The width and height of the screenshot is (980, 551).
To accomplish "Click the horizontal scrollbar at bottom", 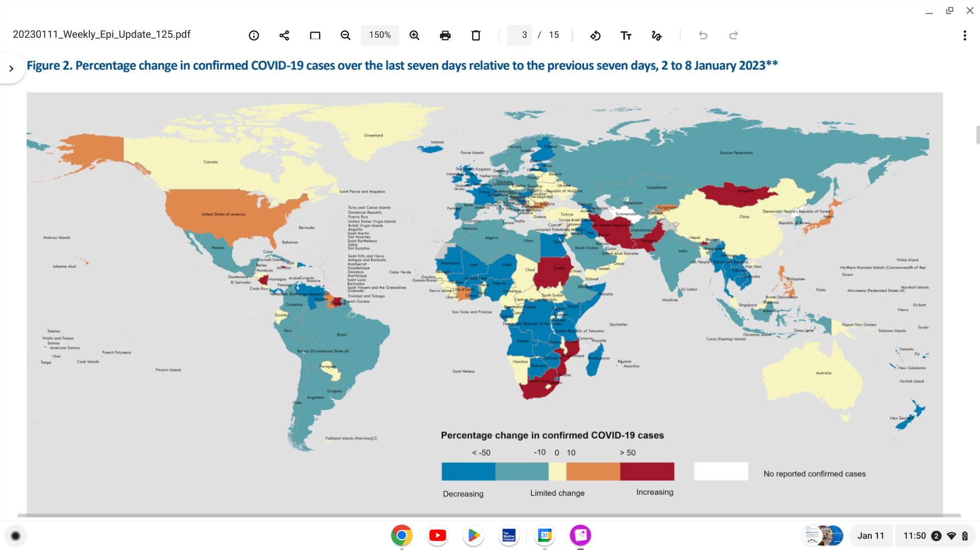I will (489, 515).
